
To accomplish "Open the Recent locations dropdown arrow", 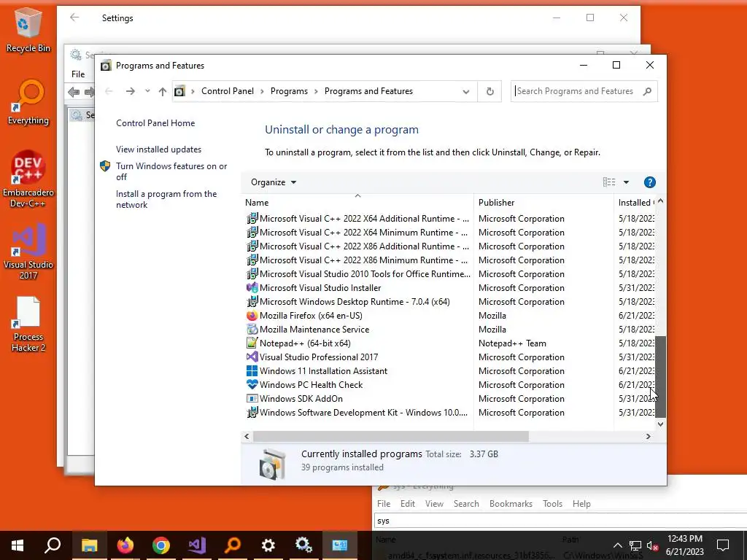I will tap(147, 91).
